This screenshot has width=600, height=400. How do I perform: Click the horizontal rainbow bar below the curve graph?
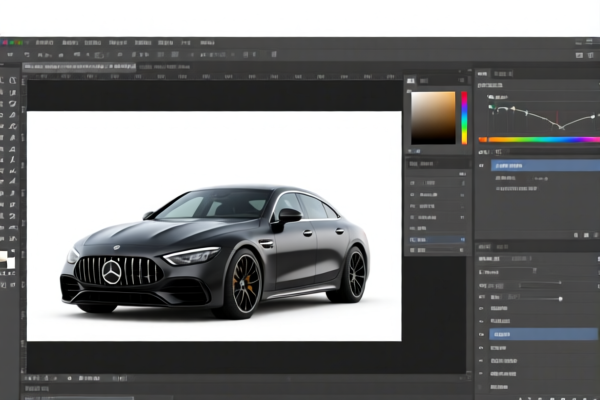tap(539, 140)
